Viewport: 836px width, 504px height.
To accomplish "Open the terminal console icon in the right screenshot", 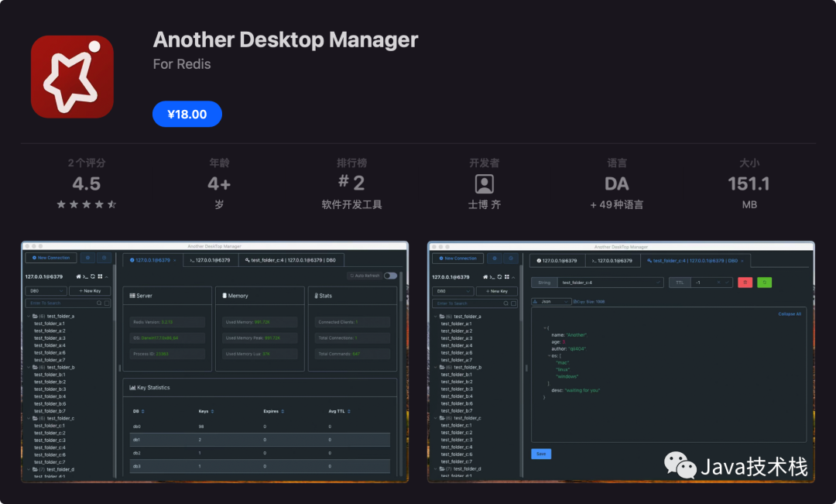I will click(492, 277).
